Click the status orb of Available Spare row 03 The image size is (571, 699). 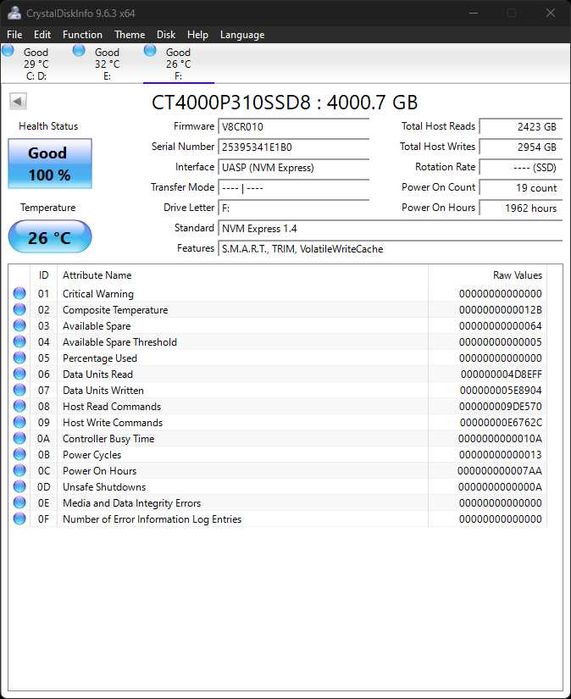pyautogui.click(x=20, y=325)
